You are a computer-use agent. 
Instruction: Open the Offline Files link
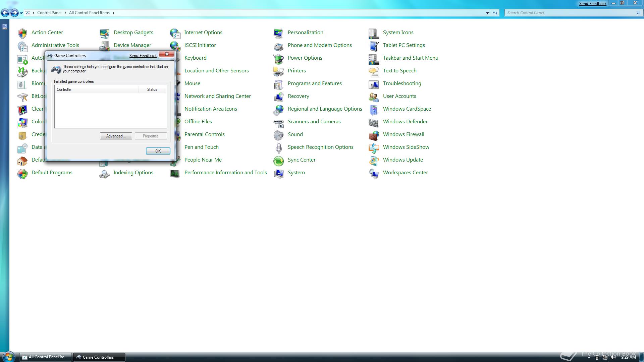point(198,122)
